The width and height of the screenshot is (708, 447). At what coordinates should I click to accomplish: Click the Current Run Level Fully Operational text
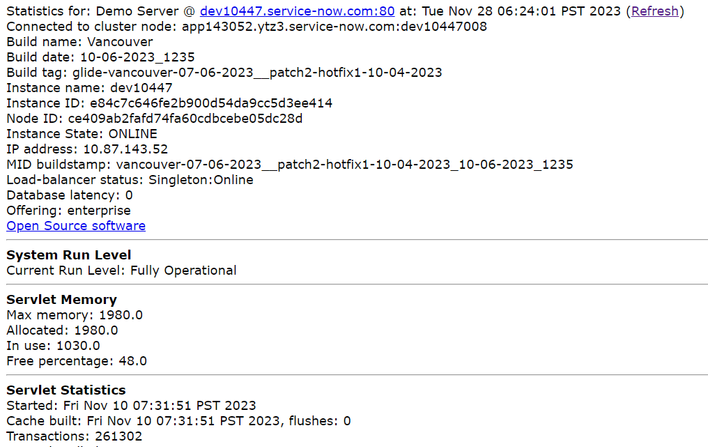pos(121,270)
